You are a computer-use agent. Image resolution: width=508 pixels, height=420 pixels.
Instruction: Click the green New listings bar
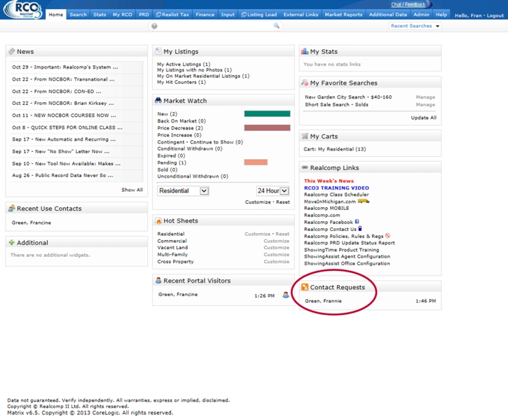267,113
